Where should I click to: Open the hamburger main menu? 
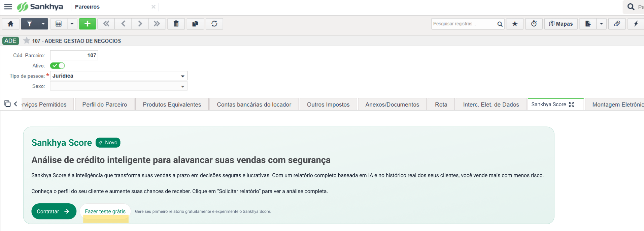[x=8, y=7]
